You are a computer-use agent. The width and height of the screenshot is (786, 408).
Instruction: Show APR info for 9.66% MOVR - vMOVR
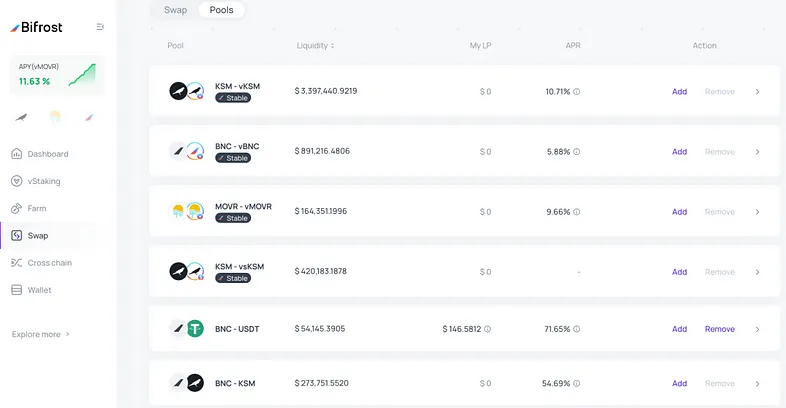click(576, 212)
